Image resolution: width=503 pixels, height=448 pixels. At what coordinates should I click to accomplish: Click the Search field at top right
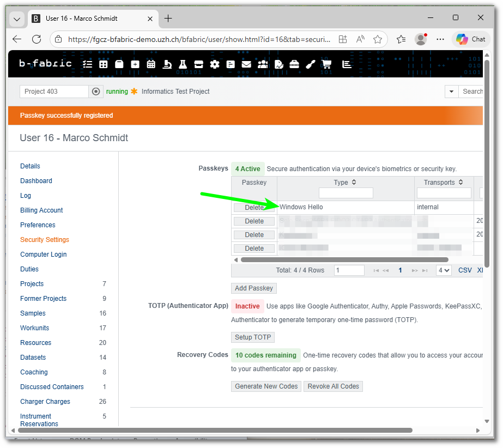click(x=472, y=92)
